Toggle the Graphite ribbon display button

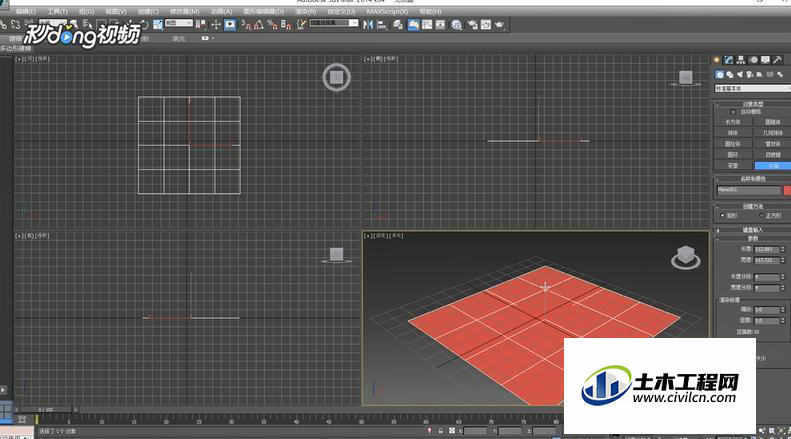[x=413, y=24]
